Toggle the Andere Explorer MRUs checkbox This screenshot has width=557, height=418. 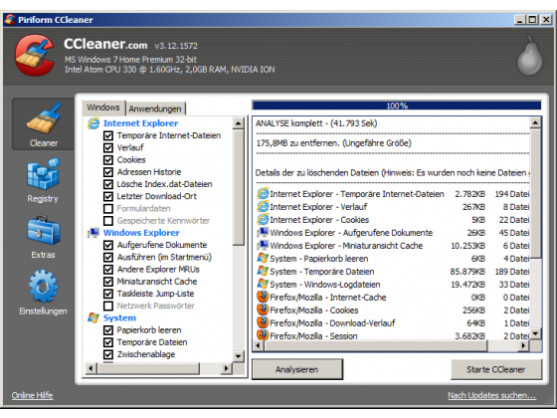pos(108,270)
